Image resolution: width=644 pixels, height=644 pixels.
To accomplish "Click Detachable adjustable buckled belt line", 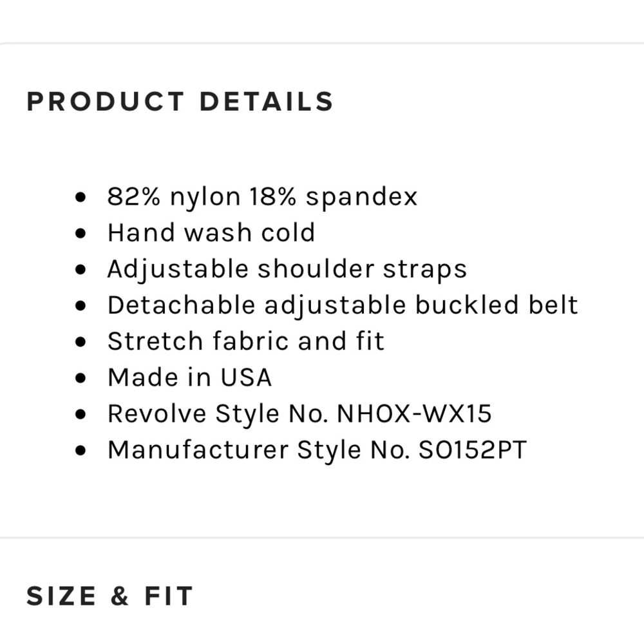I will 343,305.
